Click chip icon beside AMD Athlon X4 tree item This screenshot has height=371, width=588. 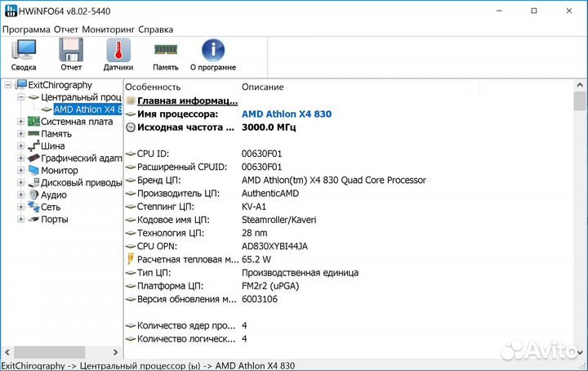[47, 110]
